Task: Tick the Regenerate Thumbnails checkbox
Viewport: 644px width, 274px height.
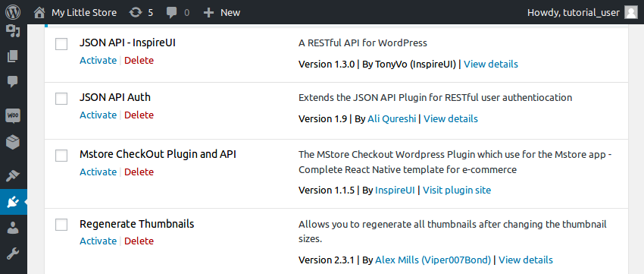Action: [61, 225]
